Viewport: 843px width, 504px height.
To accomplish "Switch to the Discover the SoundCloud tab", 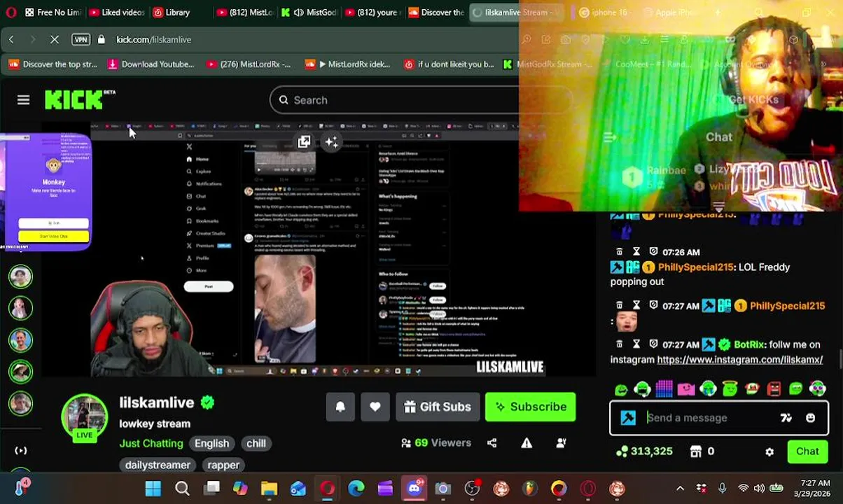I will [x=436, y=13].
